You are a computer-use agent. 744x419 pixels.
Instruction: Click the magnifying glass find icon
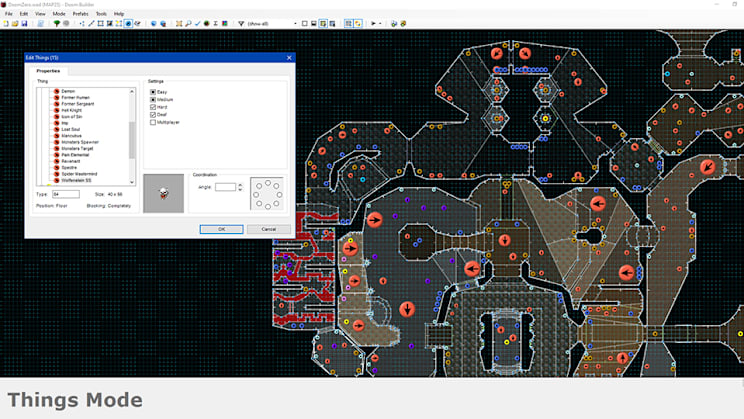pyautogui.click(x=188, y=23)
